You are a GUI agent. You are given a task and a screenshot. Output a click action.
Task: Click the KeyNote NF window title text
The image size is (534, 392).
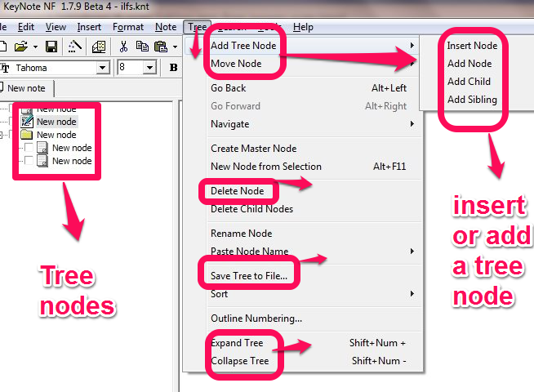pos(76,7)
